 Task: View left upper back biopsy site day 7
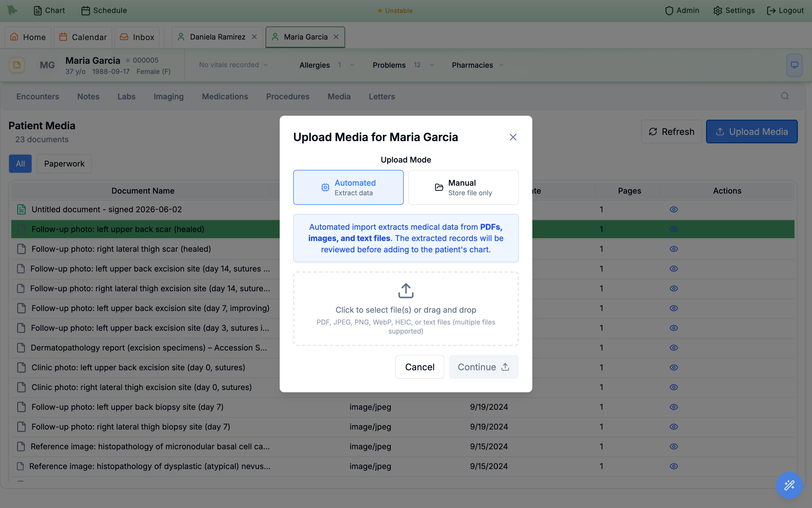(x=674, y=407)
